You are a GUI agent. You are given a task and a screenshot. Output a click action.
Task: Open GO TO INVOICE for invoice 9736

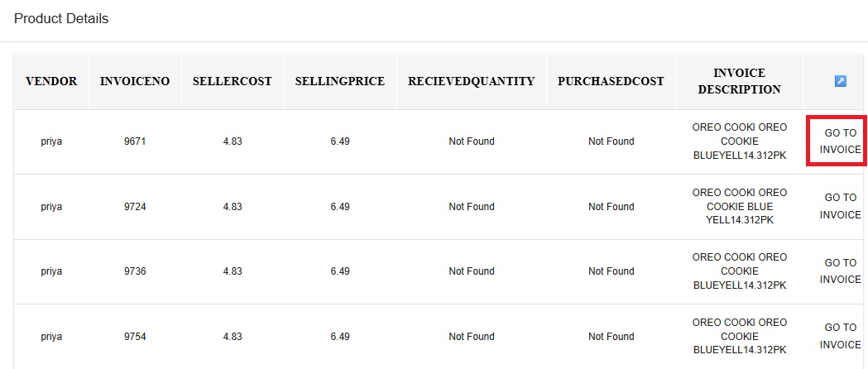click(841, 271)
